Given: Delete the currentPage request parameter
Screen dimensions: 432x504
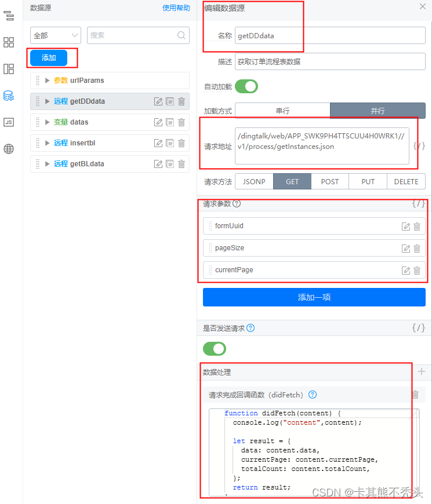Looking at the screenshot, I should 417,271.
